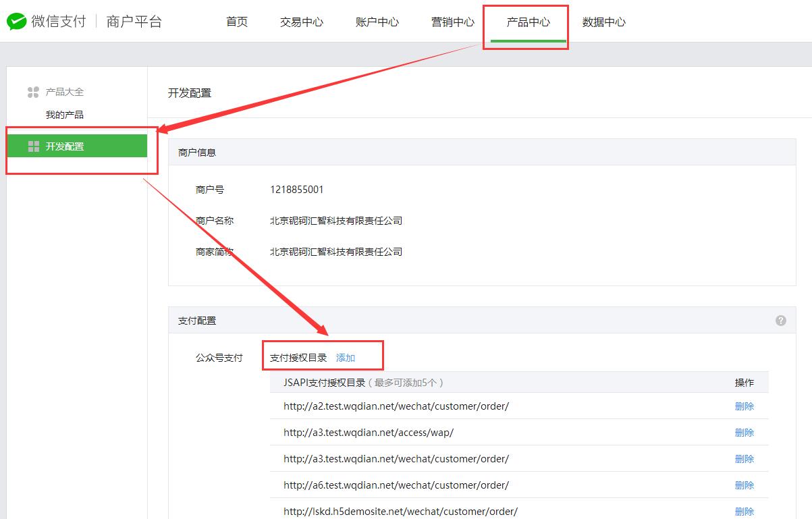Click the 商户信息 section header
Image resolution: width=812 pixels, height=519 pixels.
pyautogui.click(x=482, y=153)
